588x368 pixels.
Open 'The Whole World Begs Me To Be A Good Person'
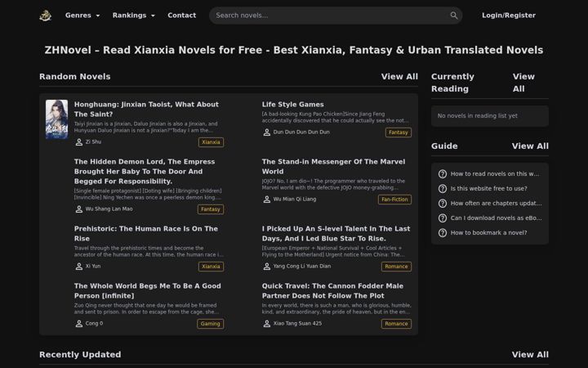[147, 290]
